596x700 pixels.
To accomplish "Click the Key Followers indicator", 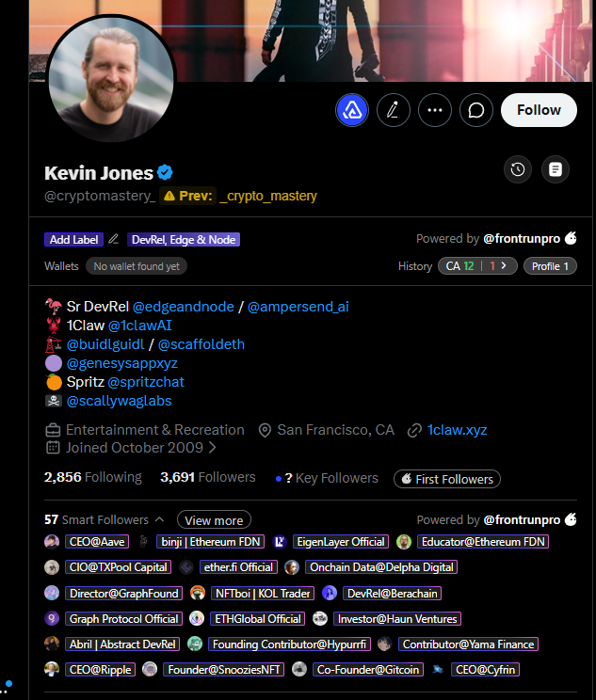I will [327, 478].
